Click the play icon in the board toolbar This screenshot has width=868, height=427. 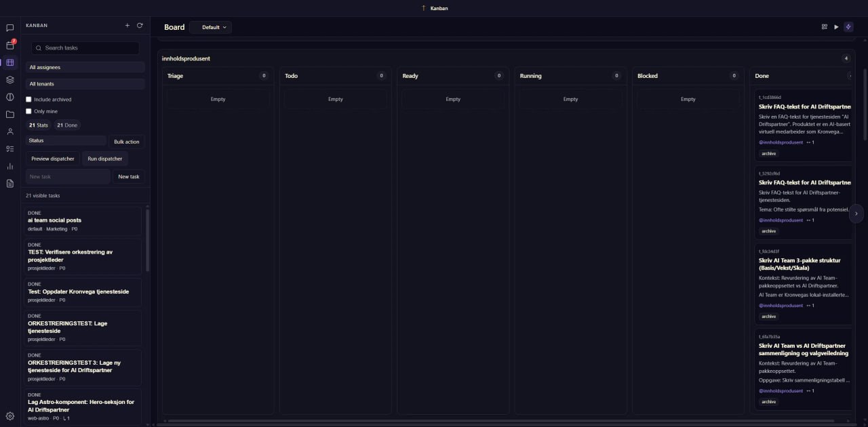click(x=836, y=27)
